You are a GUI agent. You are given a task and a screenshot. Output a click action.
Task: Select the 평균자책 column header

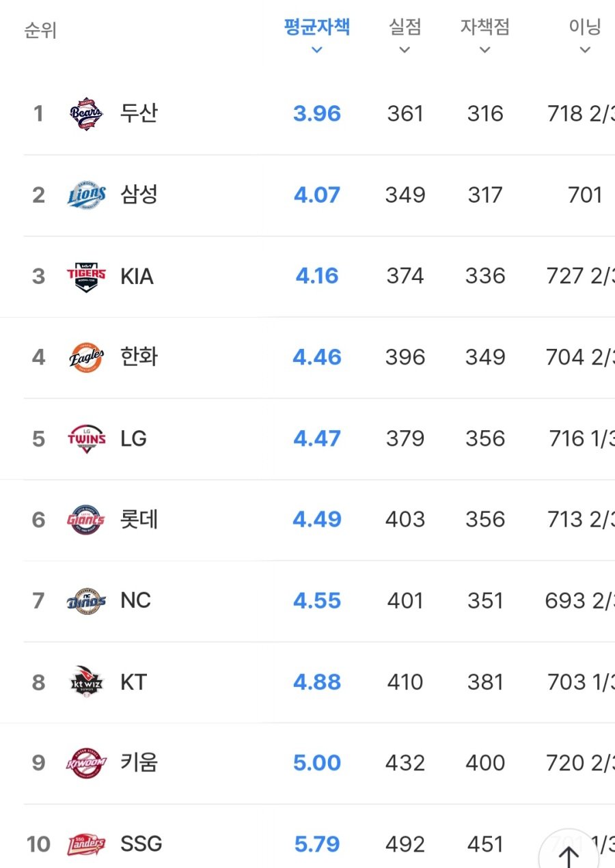[x=317, y=27]
